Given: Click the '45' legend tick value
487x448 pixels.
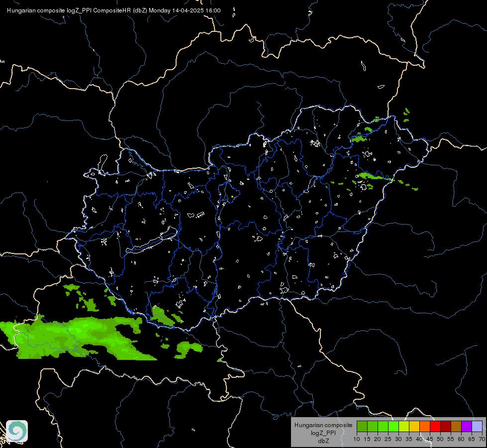Looking at the screenshot, I should tap(430, 440).
